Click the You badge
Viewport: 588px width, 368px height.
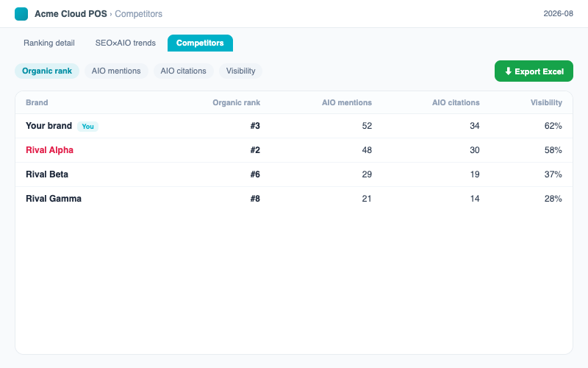pos(87,127)
